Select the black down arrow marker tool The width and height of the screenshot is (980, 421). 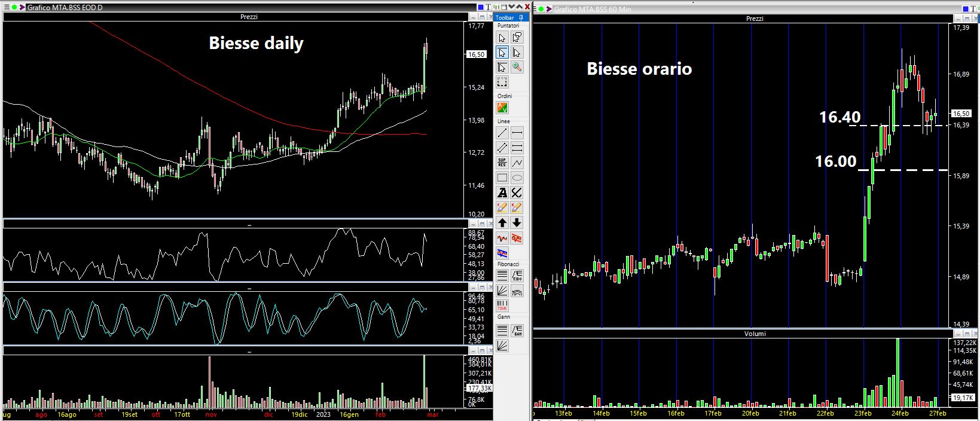pos(517,222)
